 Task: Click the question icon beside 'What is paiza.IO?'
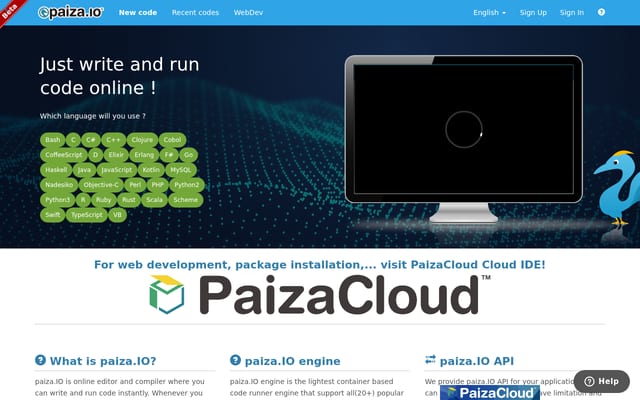[40, 360]
